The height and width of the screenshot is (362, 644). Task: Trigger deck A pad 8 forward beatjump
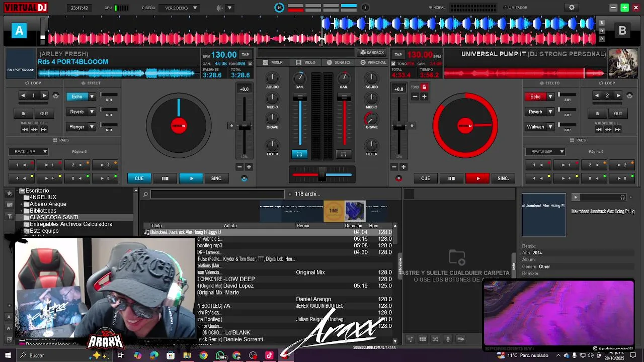click(x=105, y=178)
